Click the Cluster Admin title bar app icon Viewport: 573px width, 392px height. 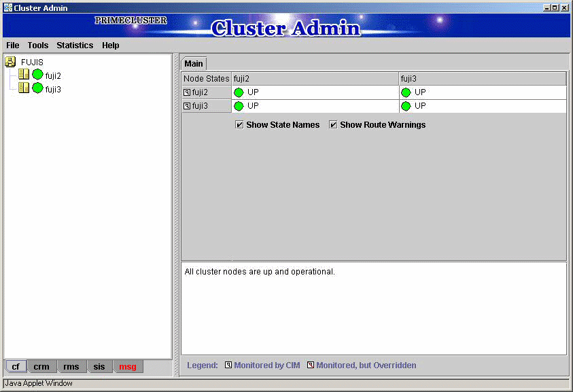[8, 7]
